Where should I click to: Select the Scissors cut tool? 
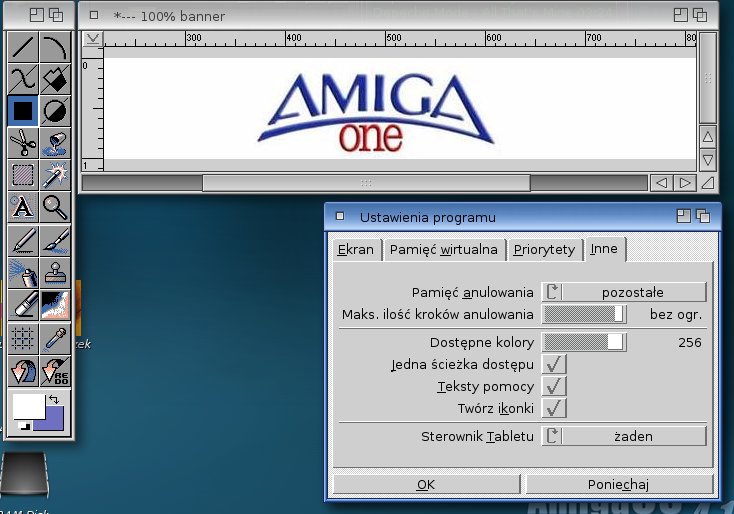tap(22, 143)
